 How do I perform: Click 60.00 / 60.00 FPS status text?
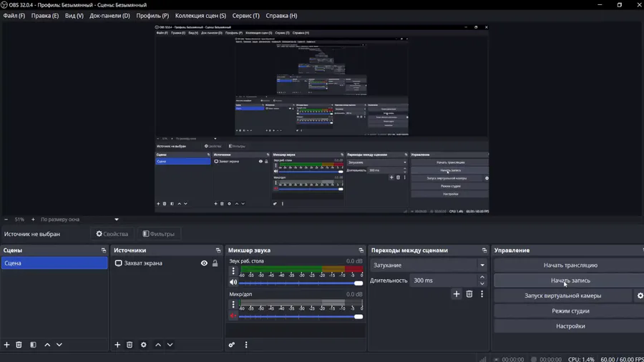click(x=622, y=359)
